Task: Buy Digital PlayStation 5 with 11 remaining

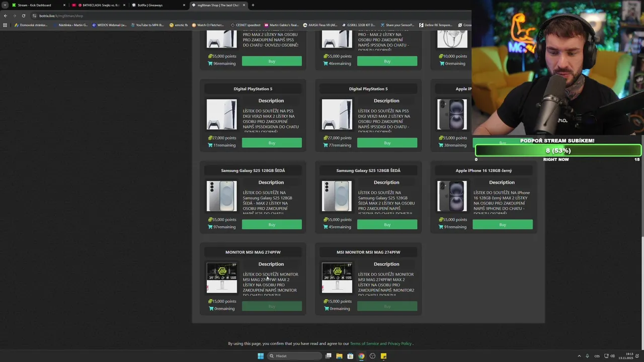Action: pos(272,143)
